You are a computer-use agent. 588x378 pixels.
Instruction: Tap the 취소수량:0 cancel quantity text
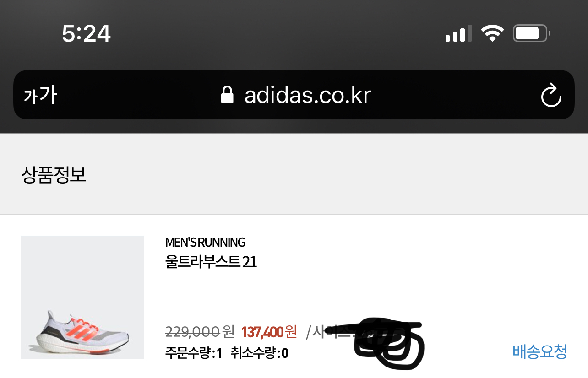259,353
